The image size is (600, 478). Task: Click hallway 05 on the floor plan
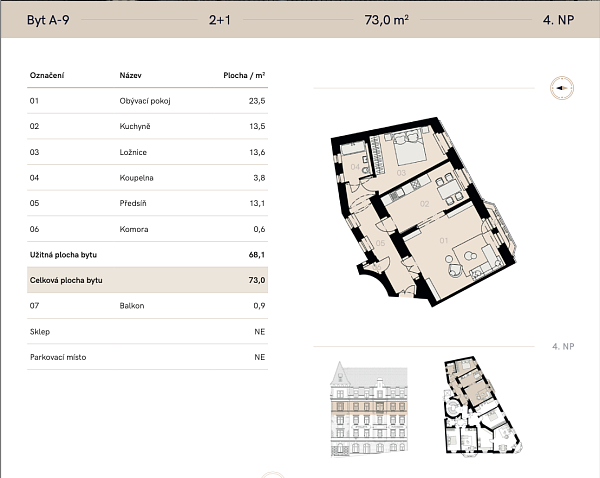(380, 243)
